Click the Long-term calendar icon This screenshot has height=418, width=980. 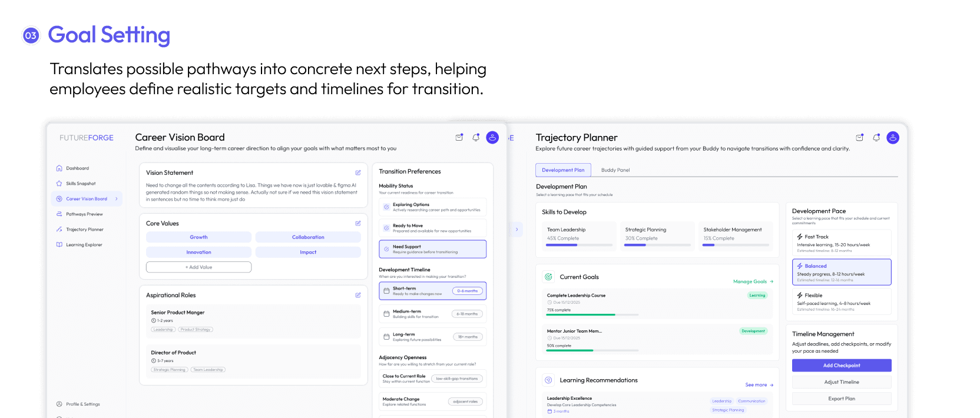point(386,337)
